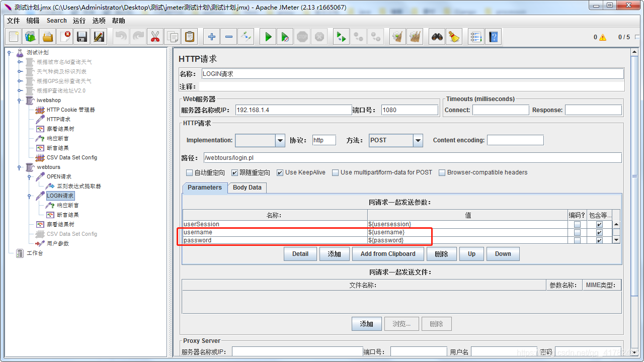The width and height of the screenshot is (644, 362).
Task: Toggle encode checkbox for username row
Action: [577, 233]
